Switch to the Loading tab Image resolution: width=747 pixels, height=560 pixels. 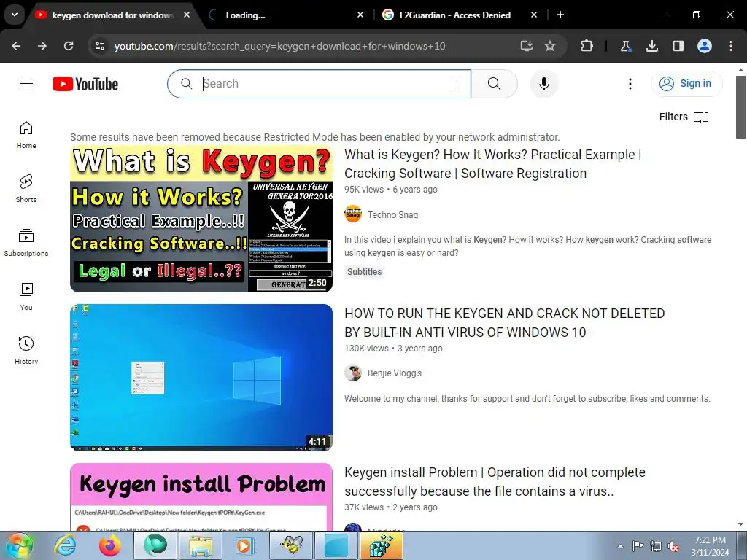point(245,15)
